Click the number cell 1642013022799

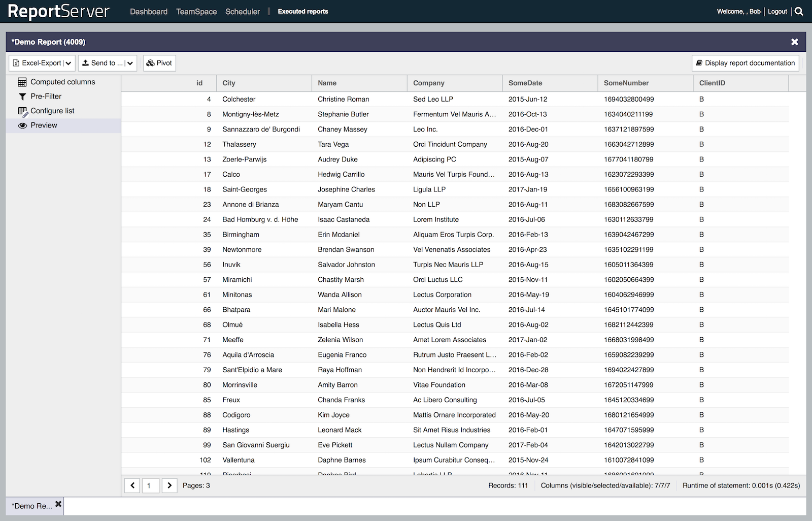click(x=629, y=445)
